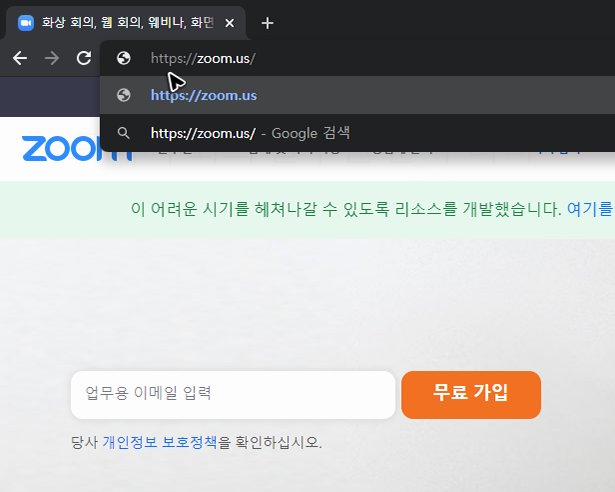Image resolution: width=615 pixels, height=492 pixels.
Task: Reload the page with refresh icon
Action: tap(84, 58)
